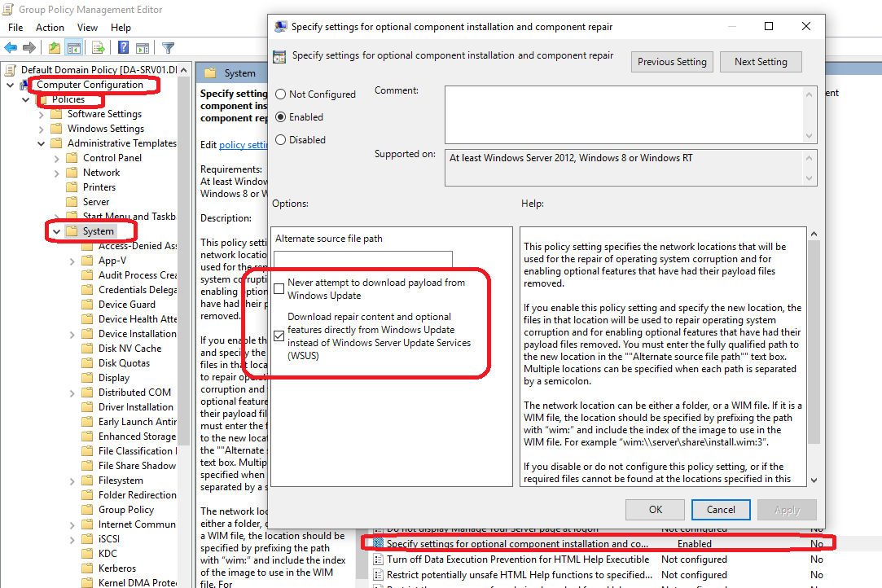Select the Not Configured radio button
This screenshot has height=588, width=882.
pos(281,94)
